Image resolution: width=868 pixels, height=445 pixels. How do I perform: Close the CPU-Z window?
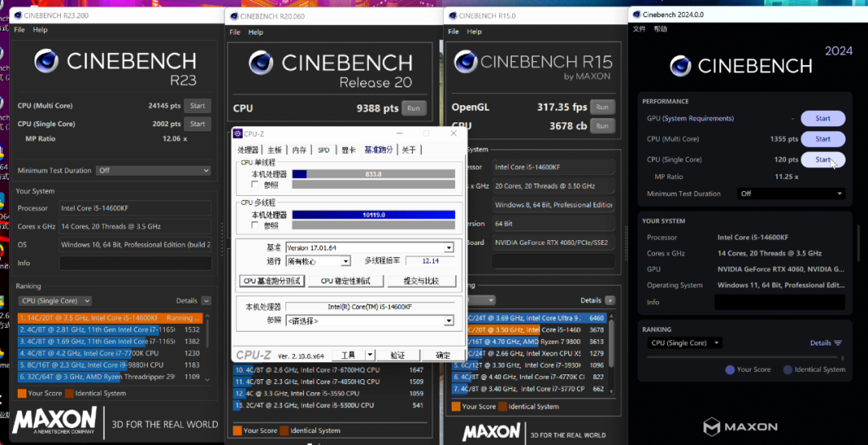tap(453, 133)
